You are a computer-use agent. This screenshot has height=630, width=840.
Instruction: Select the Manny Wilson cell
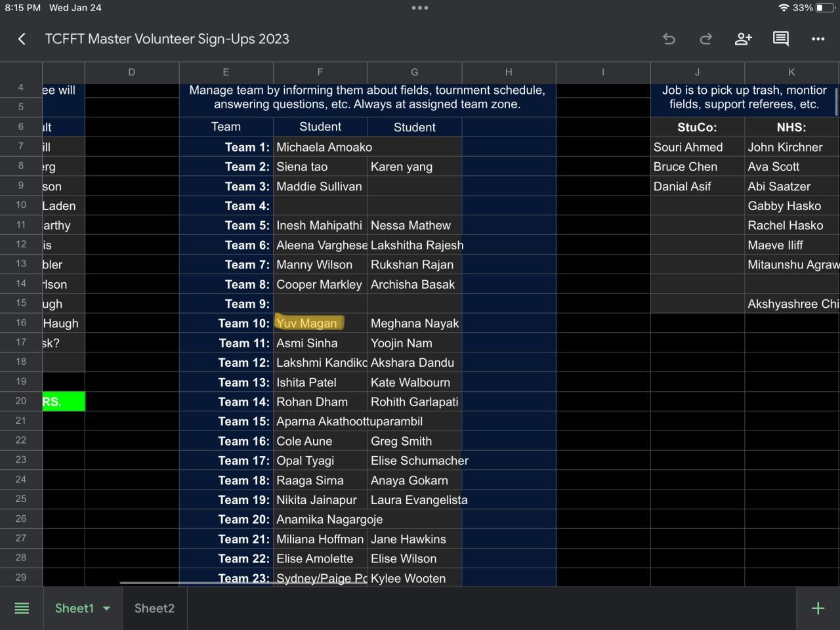click(320, 264)
